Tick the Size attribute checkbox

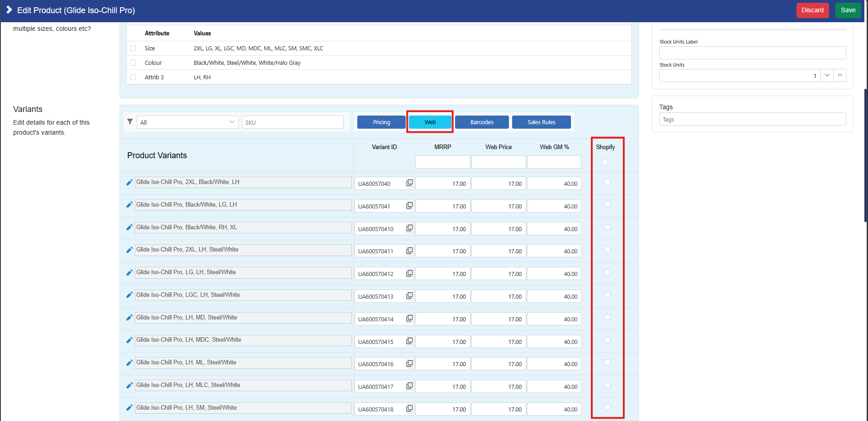point(133,48)
